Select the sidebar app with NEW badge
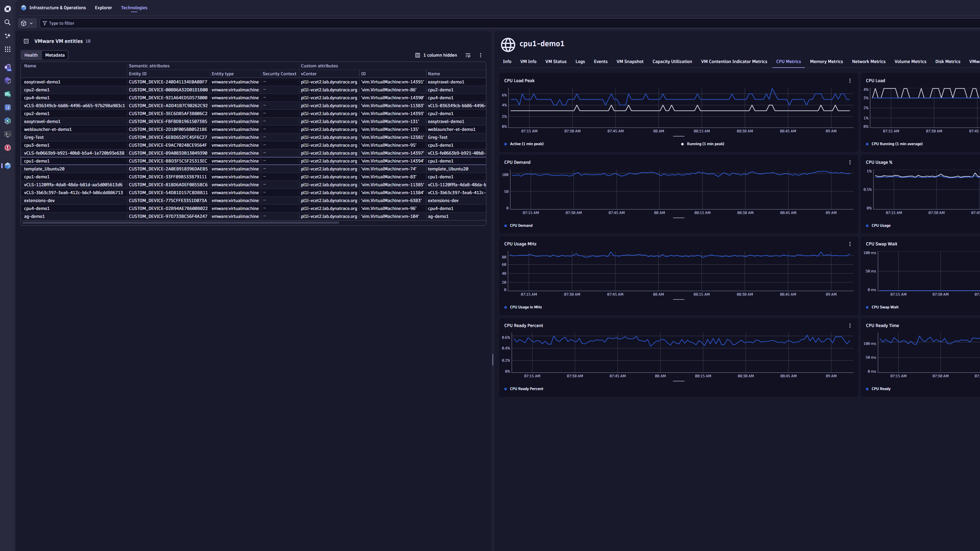The height and width of the screenshot is (551, 980). (x=7, y=67)
